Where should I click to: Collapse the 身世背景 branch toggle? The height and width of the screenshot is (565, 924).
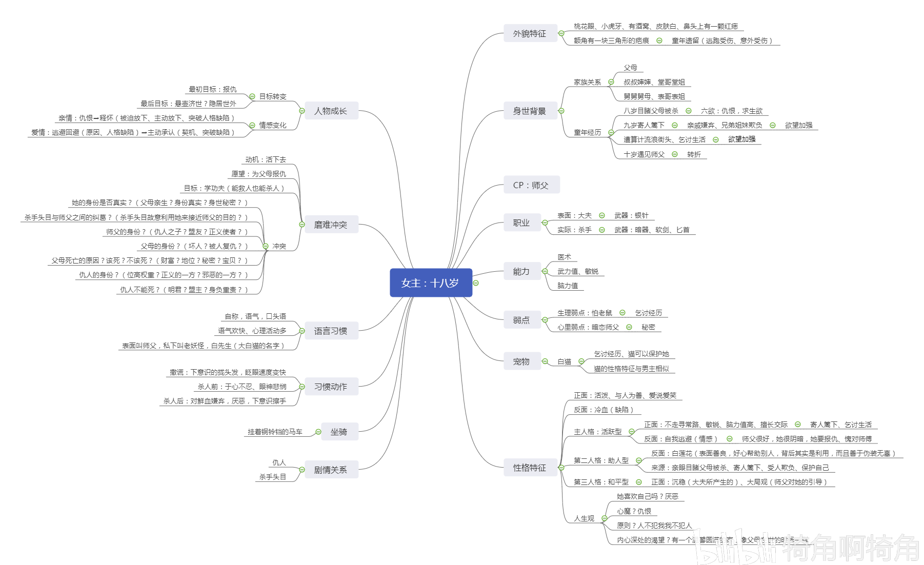click(x=561, y=111)
